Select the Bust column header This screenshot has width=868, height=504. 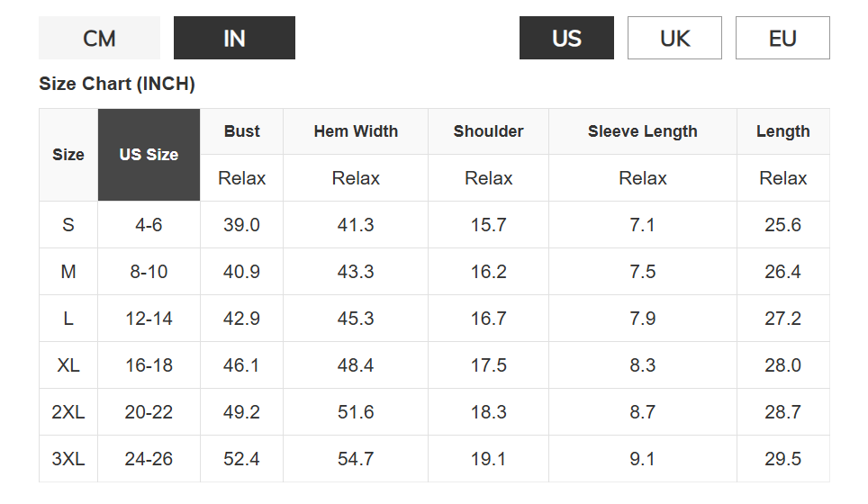[241, 131]
